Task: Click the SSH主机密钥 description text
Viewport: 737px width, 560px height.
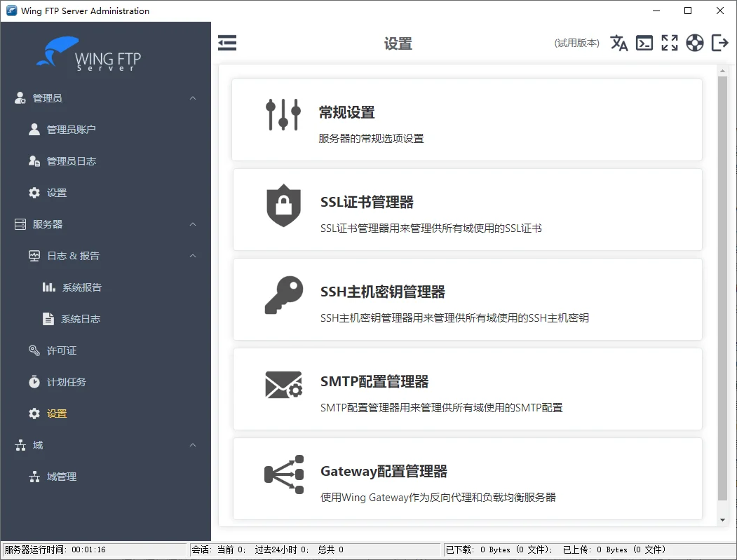Action: tap(454, 318)
